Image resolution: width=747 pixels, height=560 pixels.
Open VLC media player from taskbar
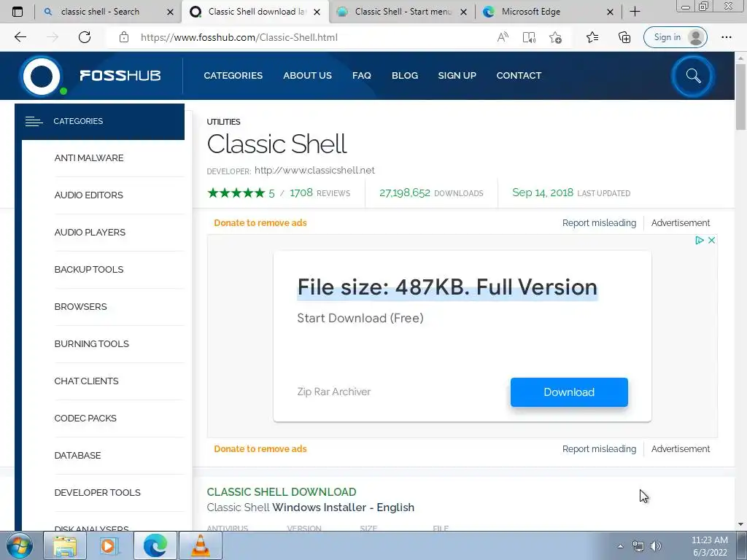tap(201, 545)
